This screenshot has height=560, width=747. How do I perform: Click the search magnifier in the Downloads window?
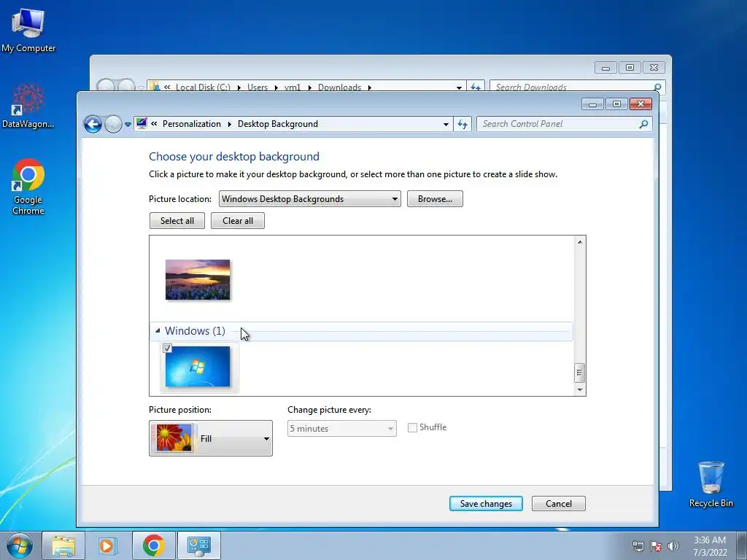click(657, 87)
